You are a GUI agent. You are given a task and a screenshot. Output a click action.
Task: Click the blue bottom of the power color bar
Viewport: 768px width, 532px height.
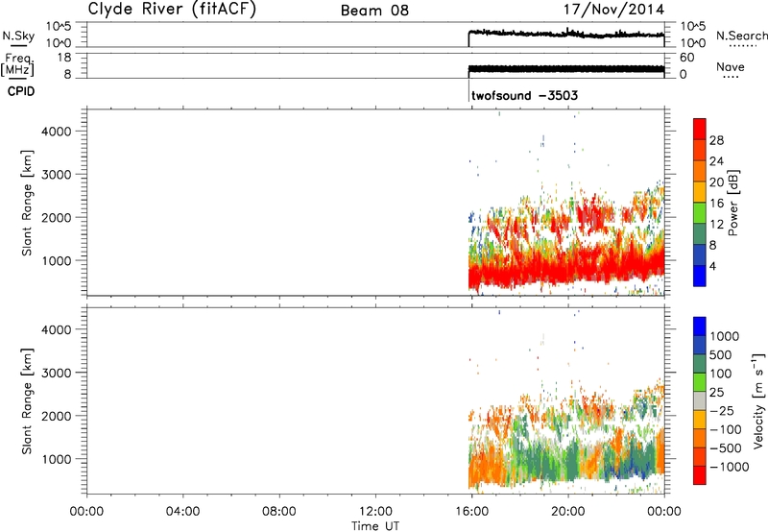(x=700, y=276)
